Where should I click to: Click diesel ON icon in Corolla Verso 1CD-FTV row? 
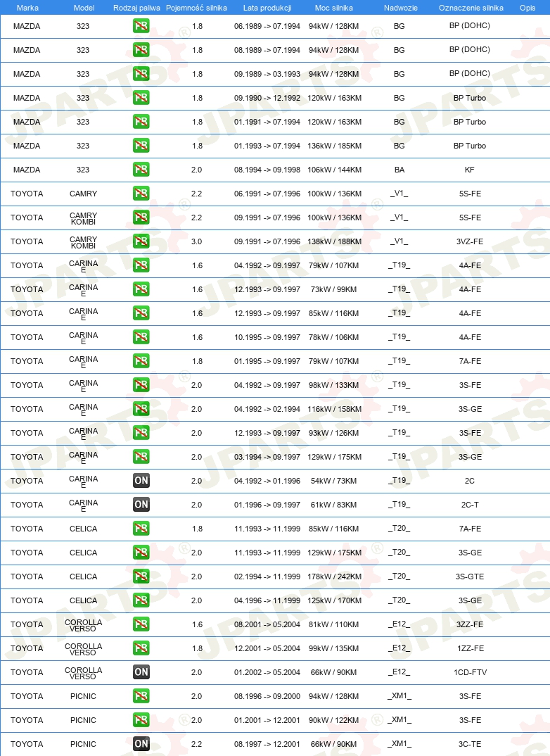141,672
